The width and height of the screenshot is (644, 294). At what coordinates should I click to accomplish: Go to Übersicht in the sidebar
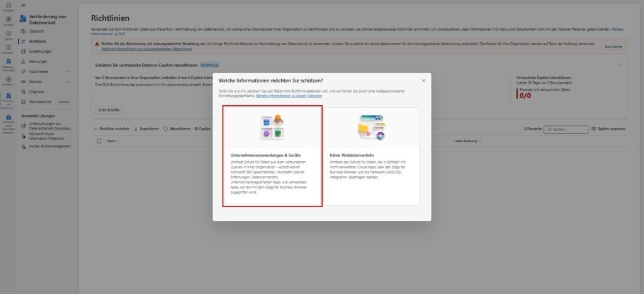[x=36, y=31]
